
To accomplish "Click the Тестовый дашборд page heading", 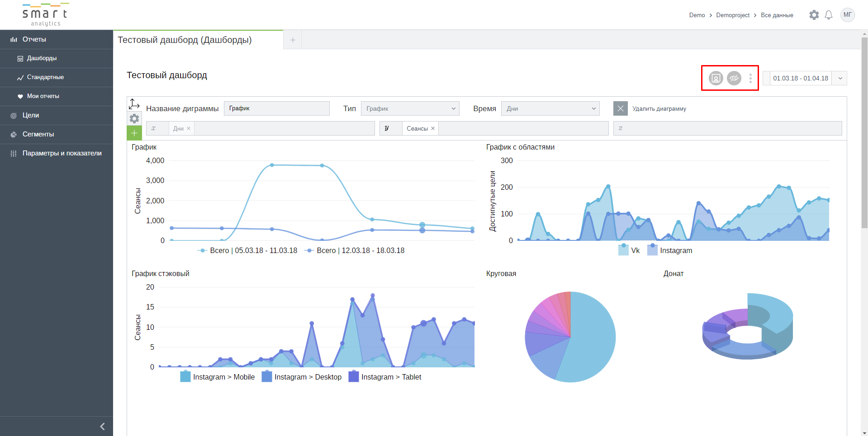I will point(167,75).
